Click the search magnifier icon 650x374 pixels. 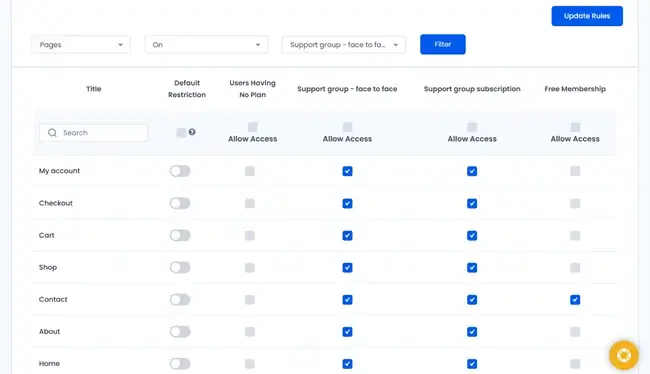tap(52, 133)
